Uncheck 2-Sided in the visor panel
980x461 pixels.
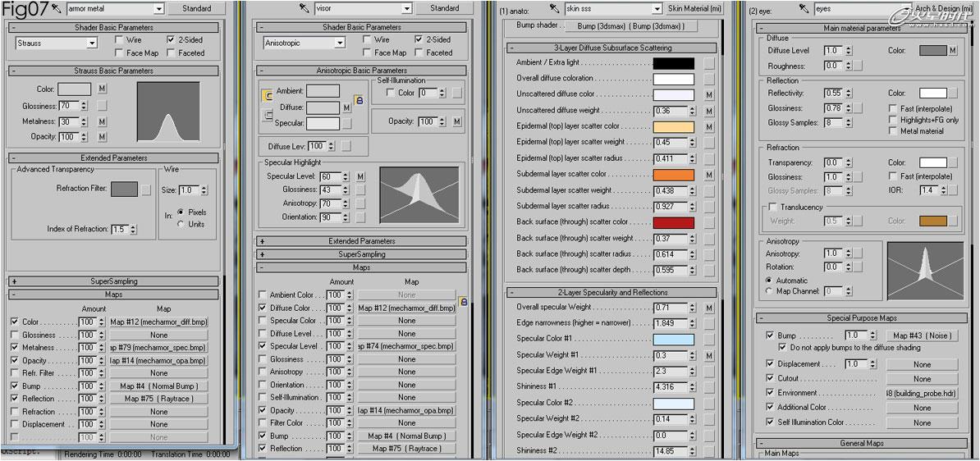coord(418,39)
